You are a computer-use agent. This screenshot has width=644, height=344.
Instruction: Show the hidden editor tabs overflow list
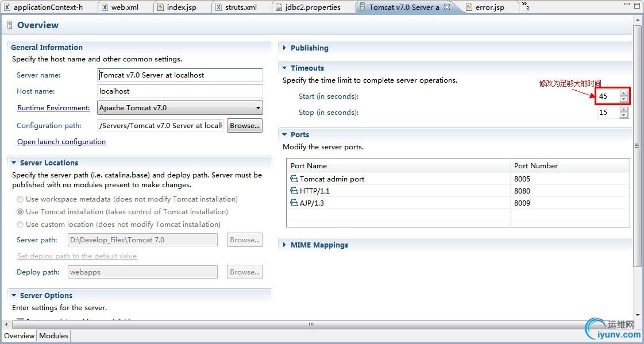[525, 6]
